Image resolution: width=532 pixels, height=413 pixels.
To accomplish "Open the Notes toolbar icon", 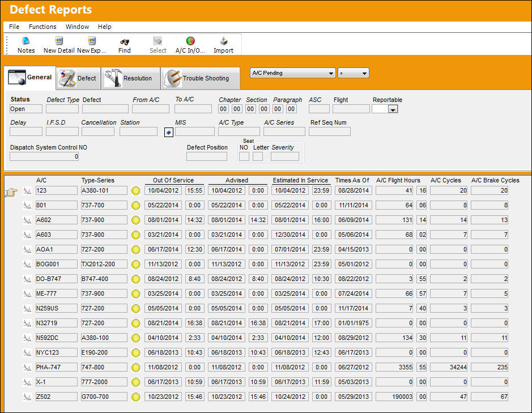I will tap(26, 41).
